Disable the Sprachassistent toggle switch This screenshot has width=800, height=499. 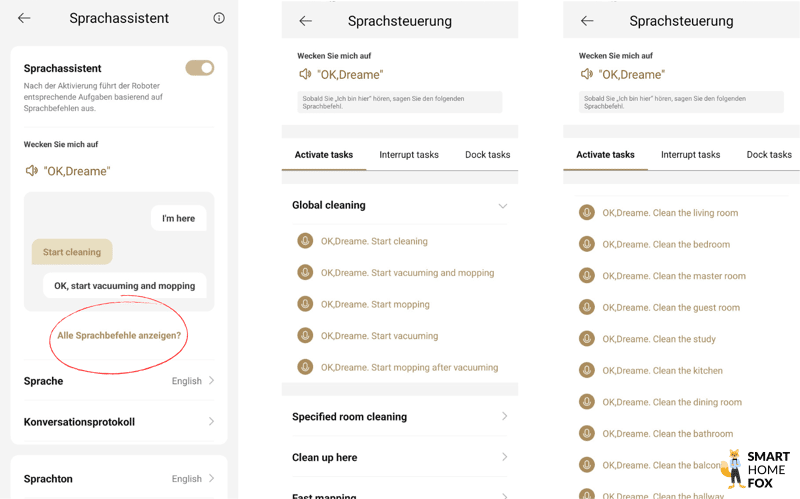[199, 68]
